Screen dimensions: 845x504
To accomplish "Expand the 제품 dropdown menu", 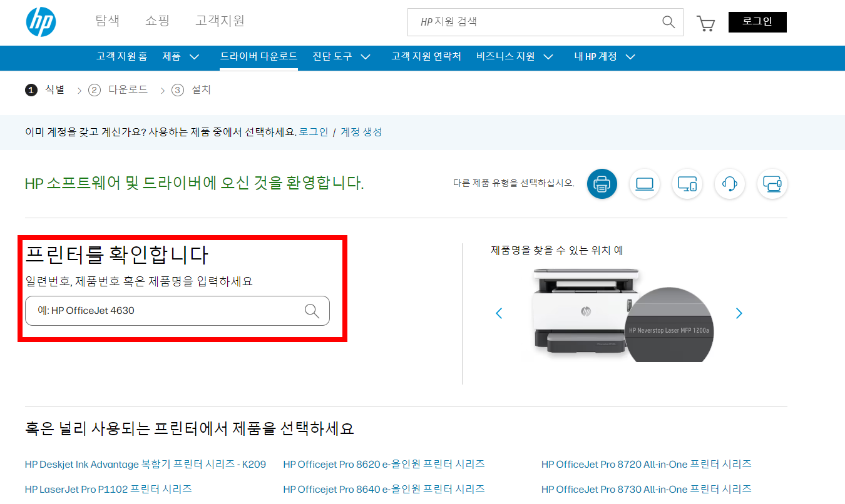I will tap(181, 57).
